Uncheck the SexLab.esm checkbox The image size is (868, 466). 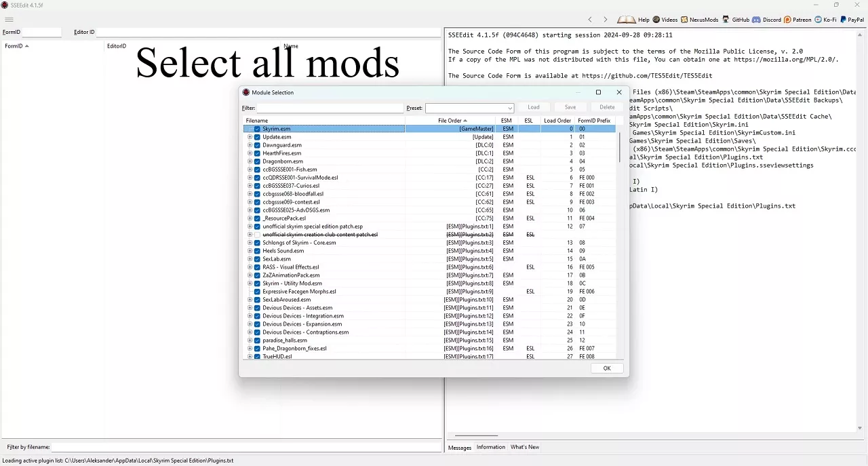(257, 259)
